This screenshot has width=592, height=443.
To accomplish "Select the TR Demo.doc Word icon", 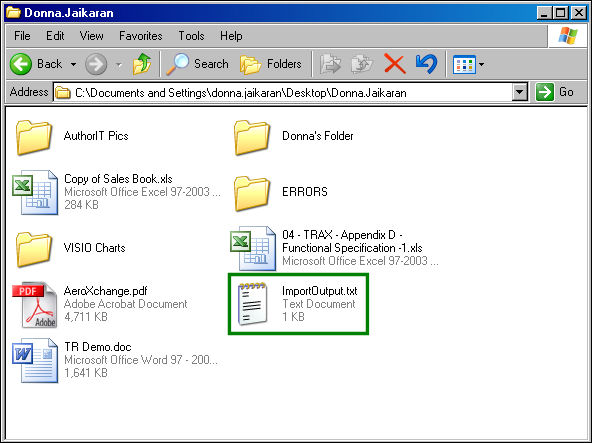I will point(35,360).
